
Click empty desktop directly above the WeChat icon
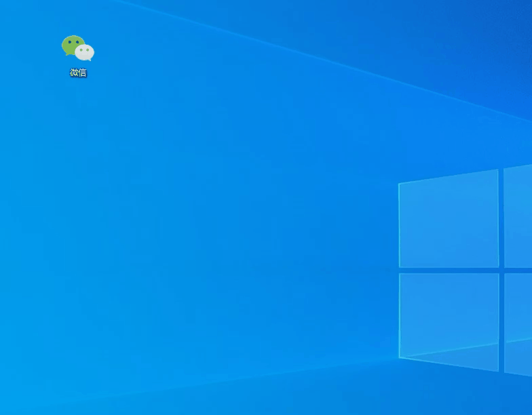(x=78, y=15)
